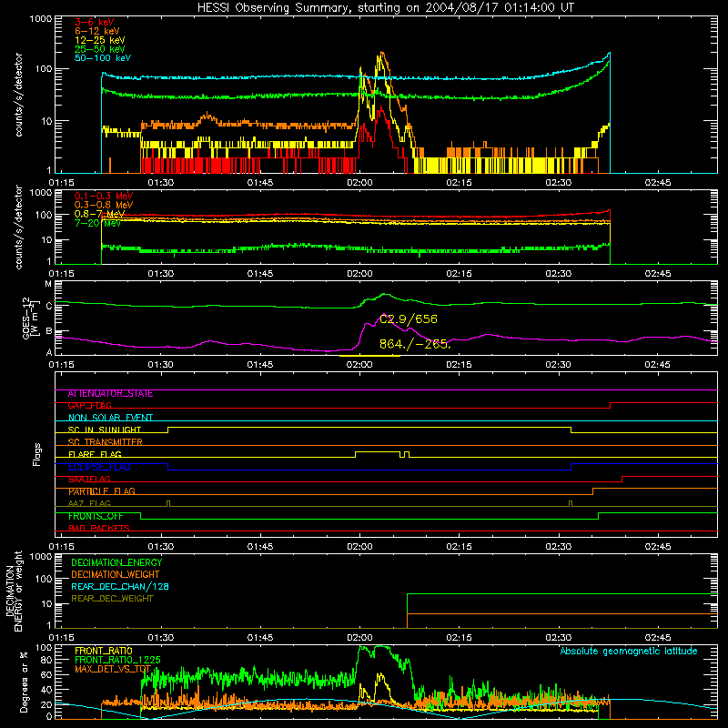The width and height of the screenshot is (728, 728).
Task: Click the Absolute geomagnetic latitude label
Action: (x=629, y=651)
